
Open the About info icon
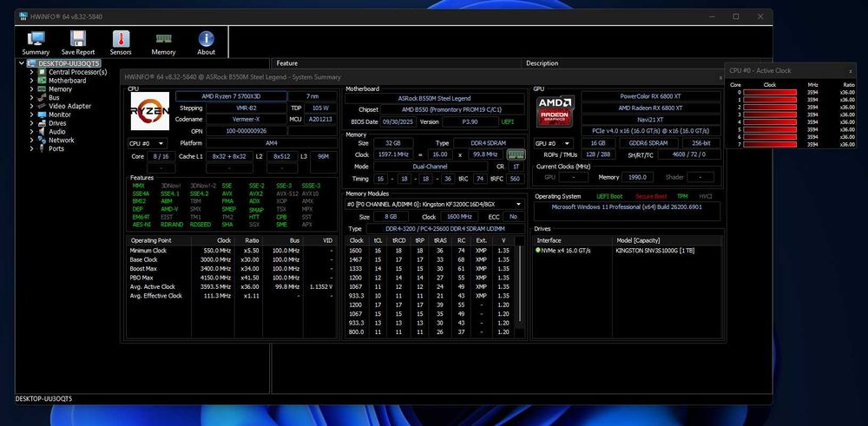(206, 39)
